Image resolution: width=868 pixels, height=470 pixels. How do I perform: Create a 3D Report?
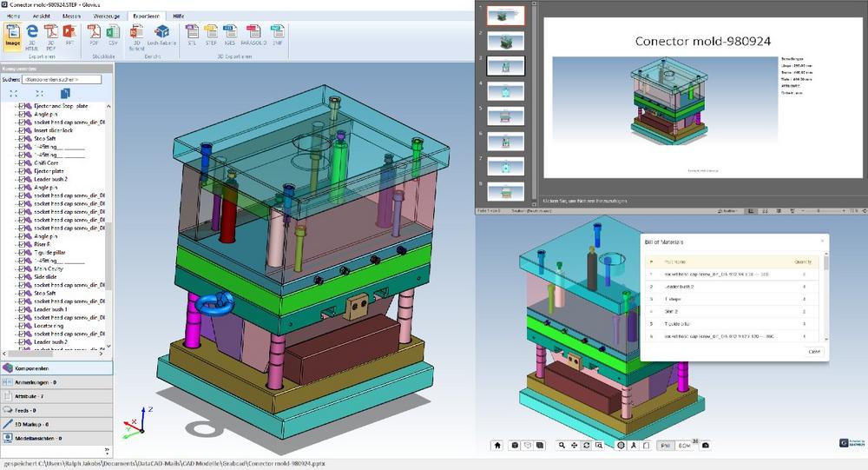136,37
